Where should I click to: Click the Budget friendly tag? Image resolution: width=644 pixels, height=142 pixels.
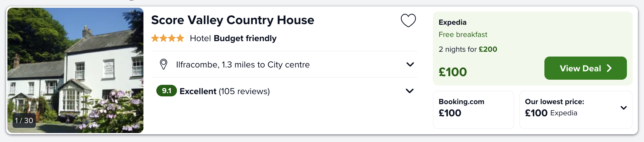245,38
